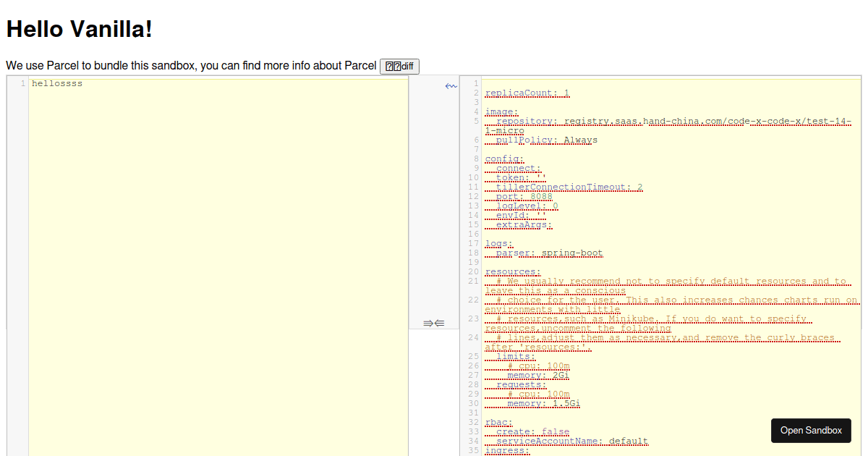Click the repository registry line

669,125
